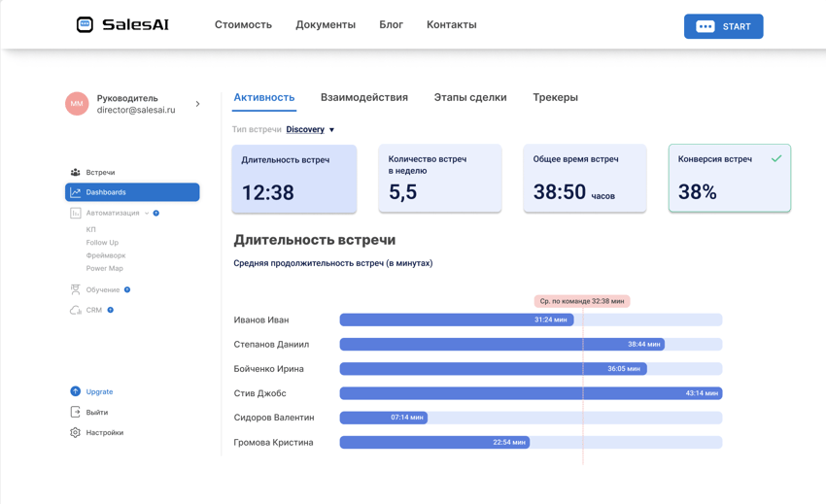Open the Стоимость link in header

pyautogui.click(x=243, y=25)
